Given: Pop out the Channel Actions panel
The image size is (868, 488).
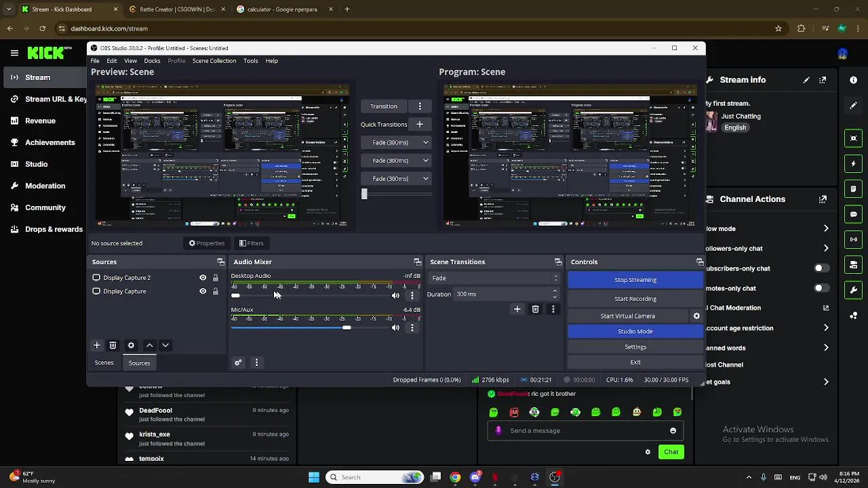Looking at the screenshot, I should pos(823,199).
